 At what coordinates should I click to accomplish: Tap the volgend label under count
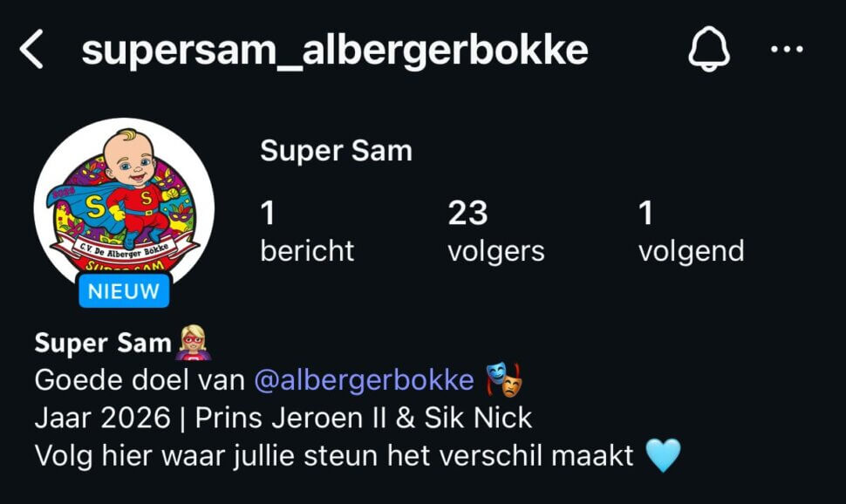691,251
